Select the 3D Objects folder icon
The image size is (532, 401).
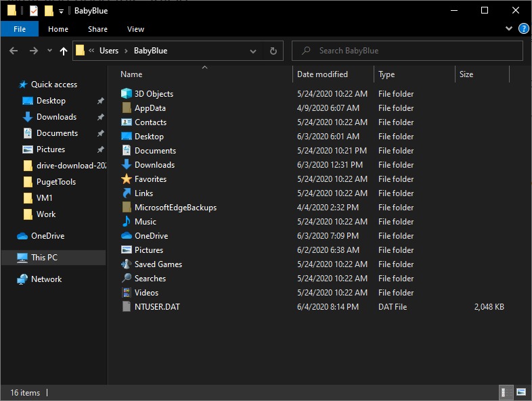[x=127, y=94]
